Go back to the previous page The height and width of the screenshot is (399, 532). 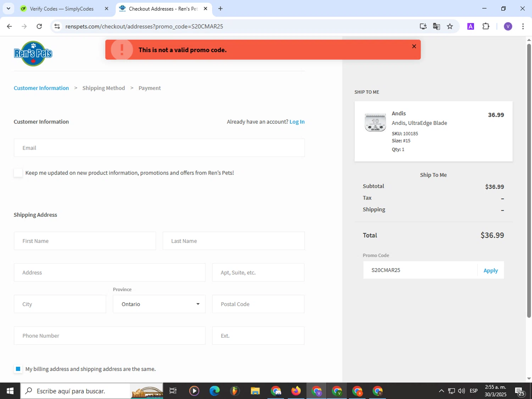10,26
